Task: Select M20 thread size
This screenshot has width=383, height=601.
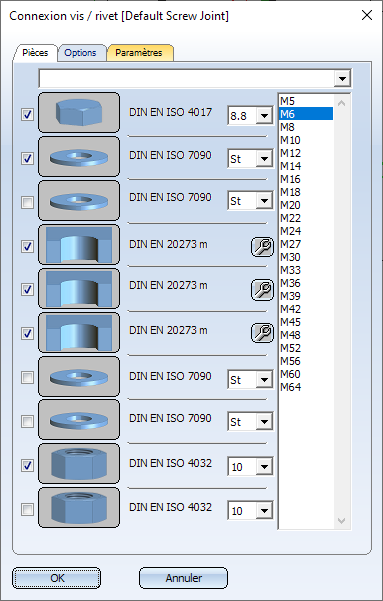Action: point(306,205)
